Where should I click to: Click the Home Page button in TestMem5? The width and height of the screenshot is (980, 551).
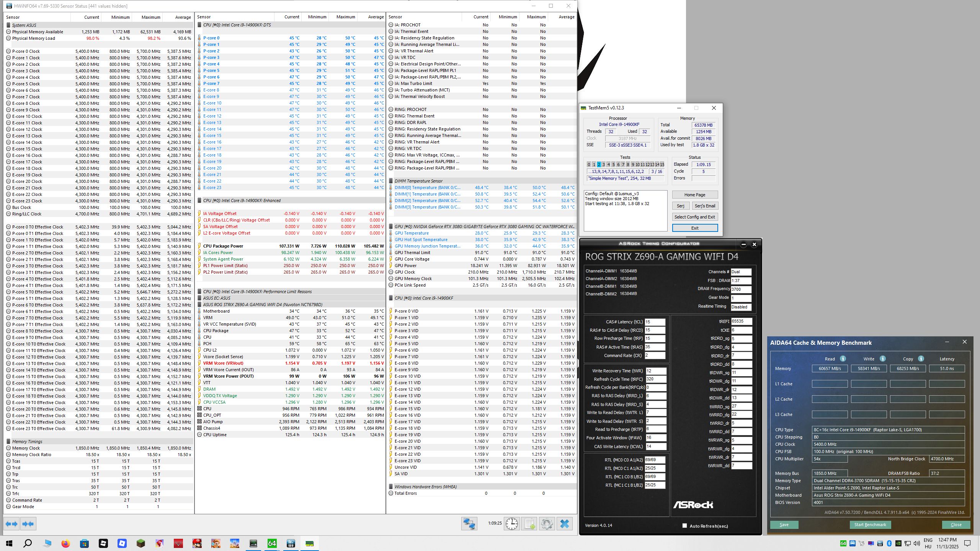coord(694,195)
